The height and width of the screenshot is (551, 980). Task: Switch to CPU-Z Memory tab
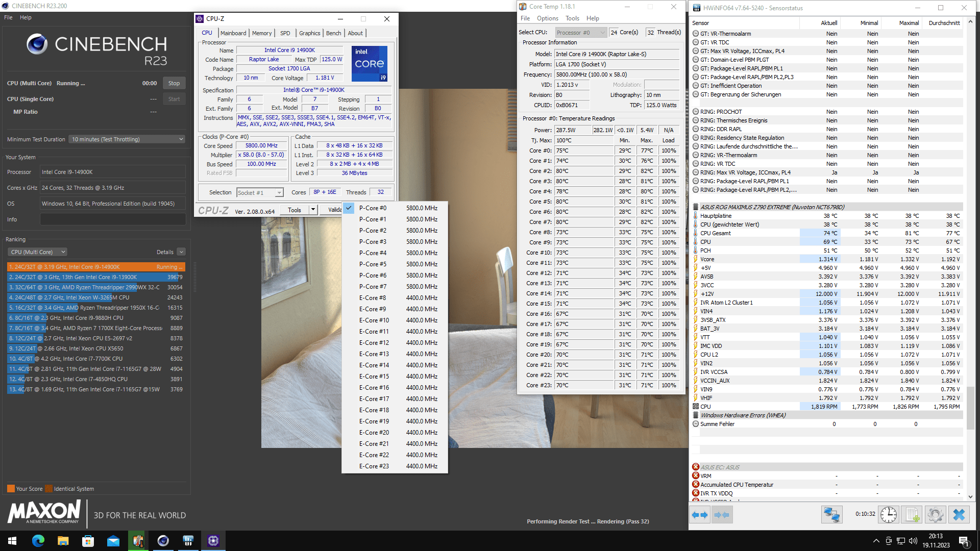262,33
